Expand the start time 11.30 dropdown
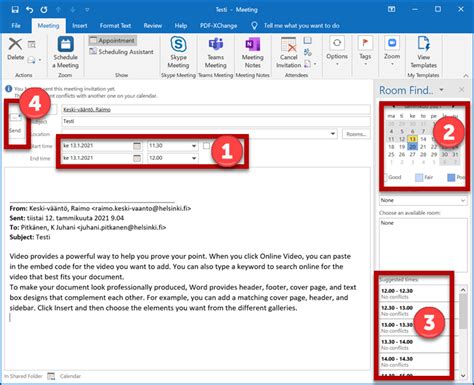 [x=194, y=146]
